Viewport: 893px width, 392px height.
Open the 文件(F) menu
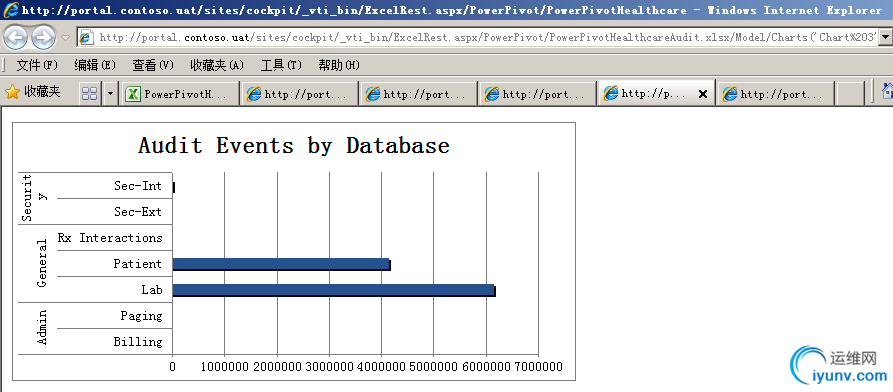[37, 66]
